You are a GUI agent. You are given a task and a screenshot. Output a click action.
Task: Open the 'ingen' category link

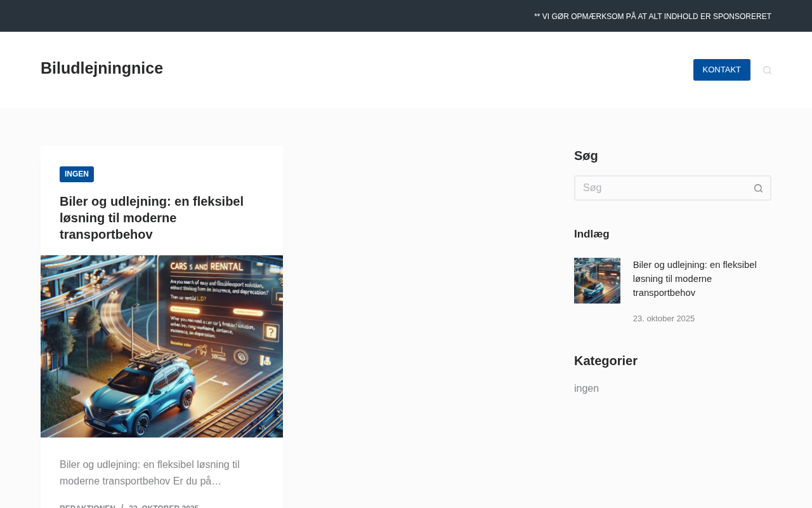click(x=586, y=389)
